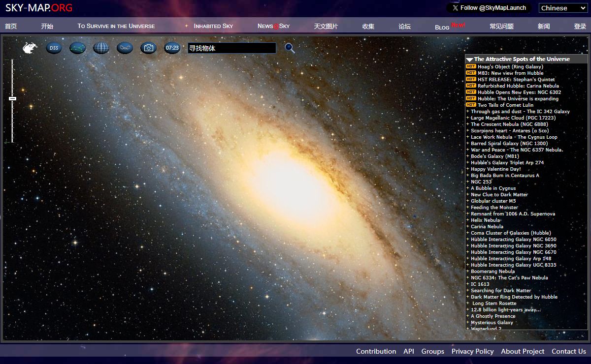The width and height of the screenshot is (591, 364).
Task: Click the 07:23 time button
Action: point(172,48)
